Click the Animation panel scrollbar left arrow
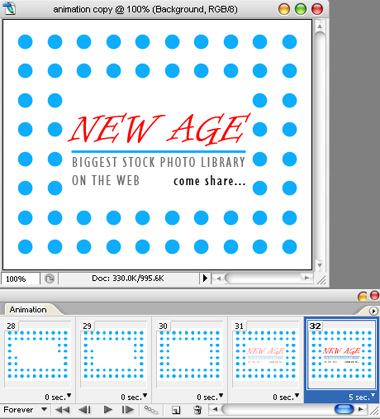The width and height of the screenshot is (380, 419). 215,409
